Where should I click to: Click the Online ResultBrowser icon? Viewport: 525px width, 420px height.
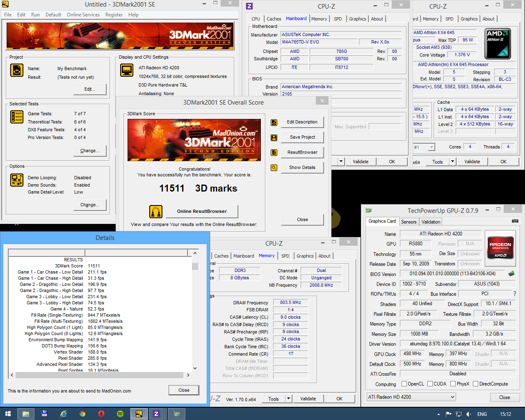point(156,212)
